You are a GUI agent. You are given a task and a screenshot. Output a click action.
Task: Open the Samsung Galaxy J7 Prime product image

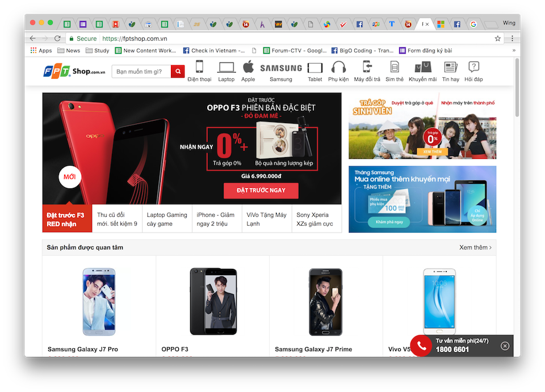tap(326, 302)
